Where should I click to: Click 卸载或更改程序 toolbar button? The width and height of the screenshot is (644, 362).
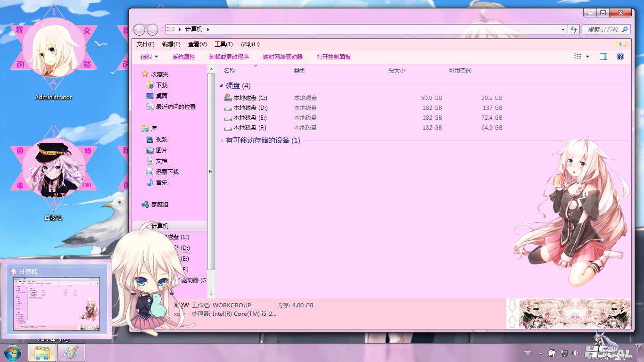point(229,57)
